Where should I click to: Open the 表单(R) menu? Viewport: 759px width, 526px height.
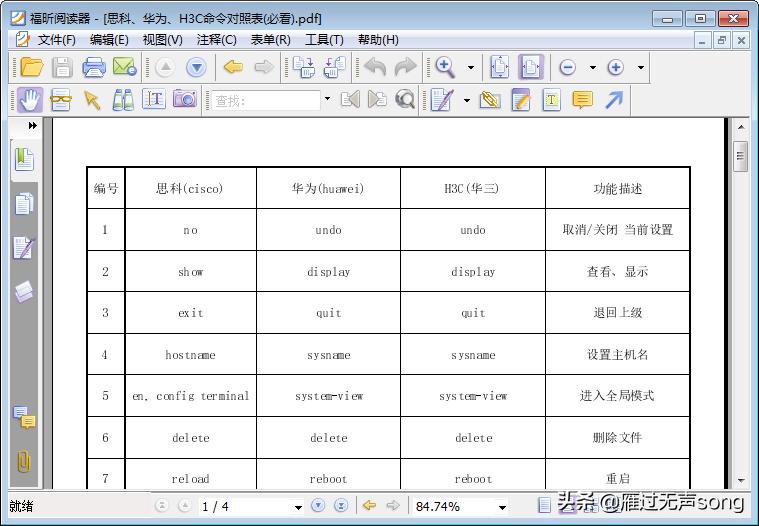click(270, 40)
